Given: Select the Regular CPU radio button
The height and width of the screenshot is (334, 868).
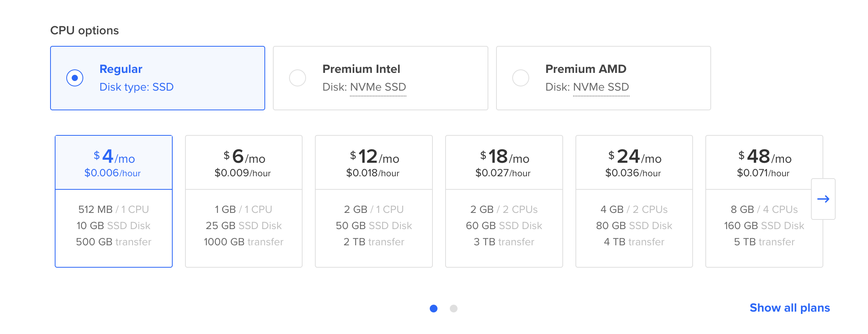Looking at the screenshot, I should pos(75,78).
